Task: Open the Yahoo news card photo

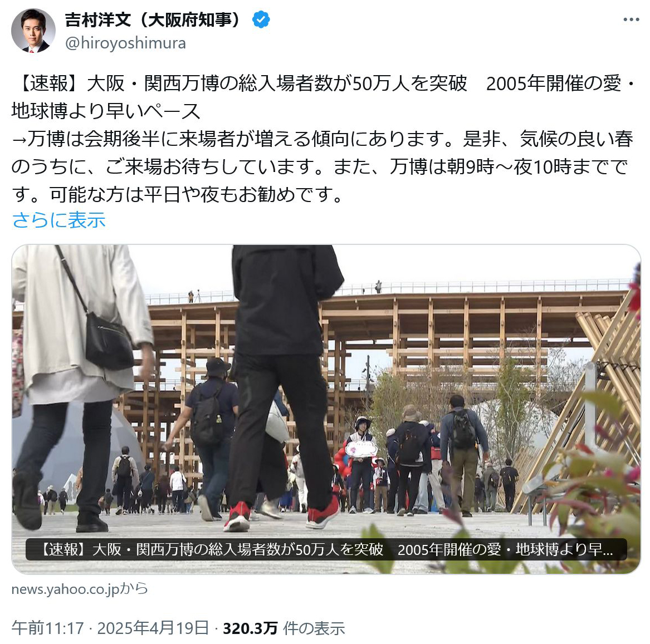Action: (326, 409)
